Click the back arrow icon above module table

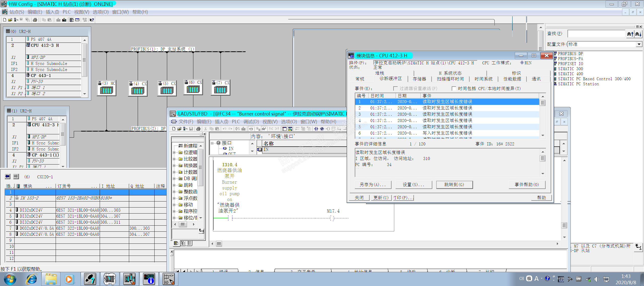pyautogui.click(x=8, y=177)
